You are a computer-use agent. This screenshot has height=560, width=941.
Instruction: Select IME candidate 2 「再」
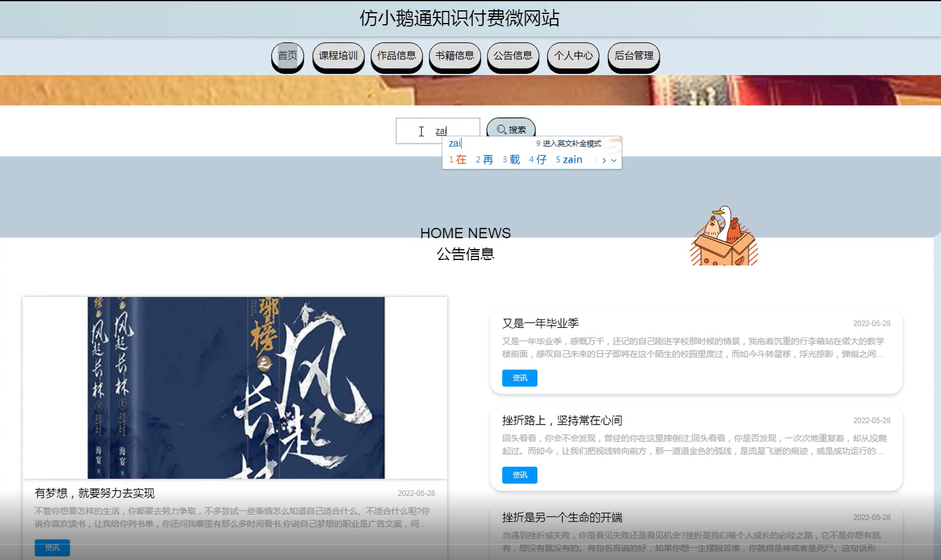click(487, 160)
